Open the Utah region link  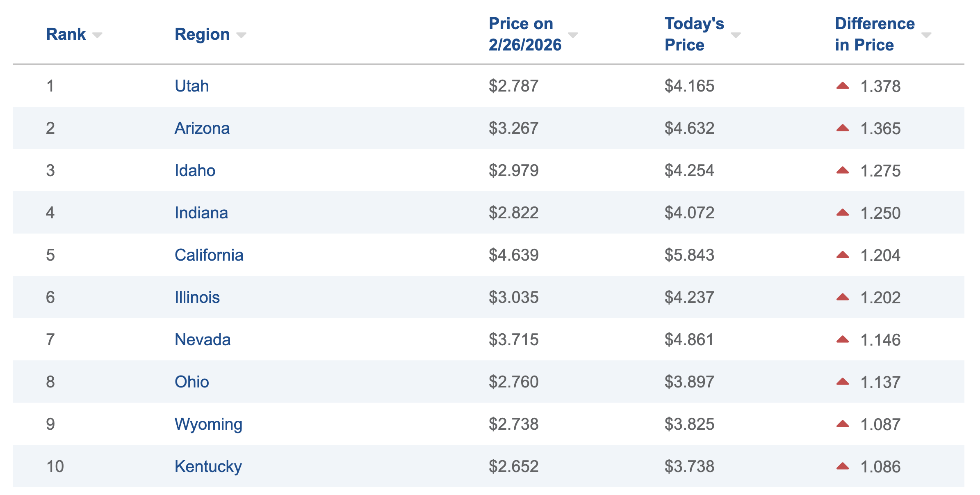point(191,86)
